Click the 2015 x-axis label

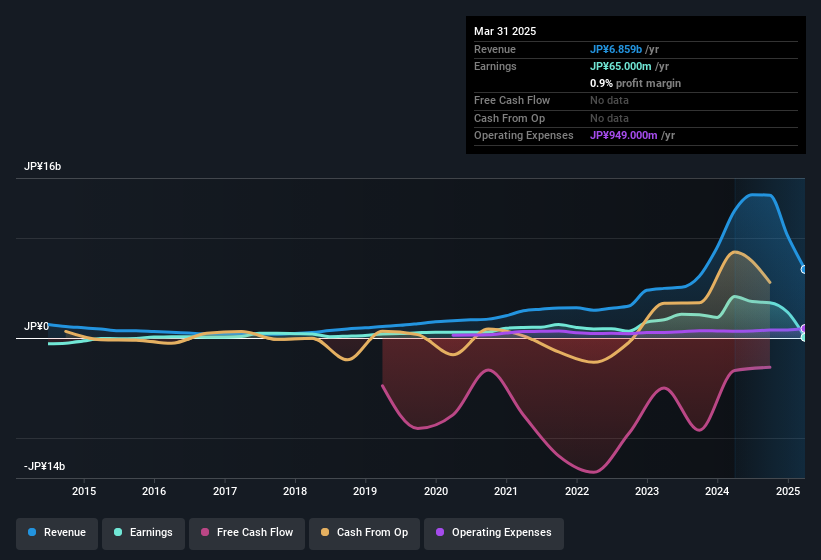(x=84, y=491)
